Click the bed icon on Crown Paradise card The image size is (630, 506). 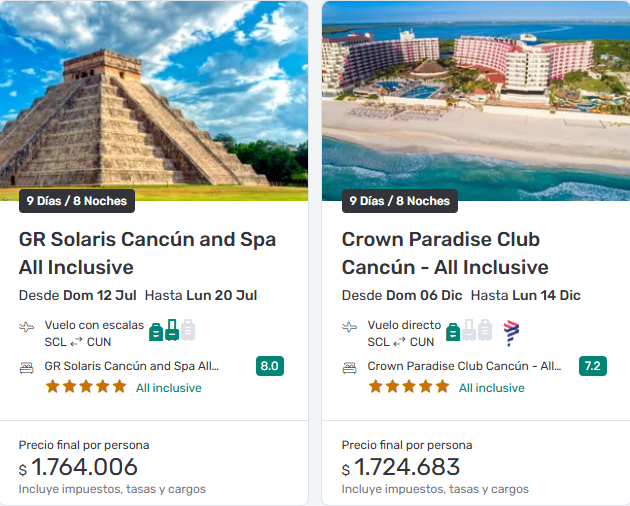350,367
